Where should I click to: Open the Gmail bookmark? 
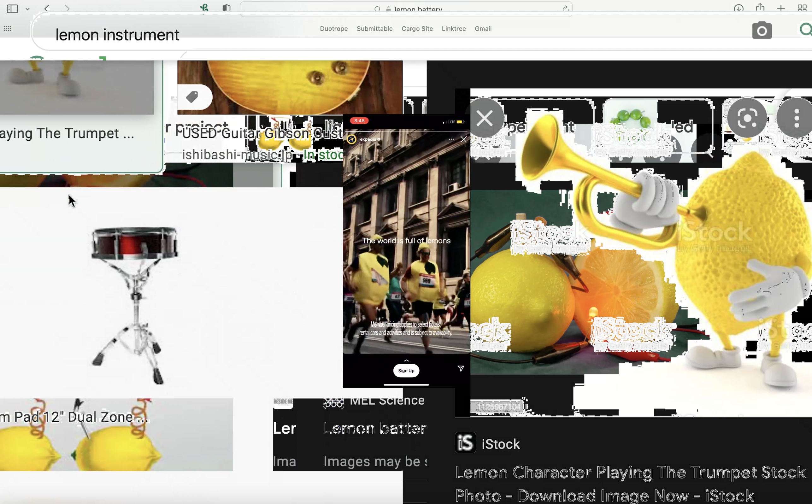483,29
